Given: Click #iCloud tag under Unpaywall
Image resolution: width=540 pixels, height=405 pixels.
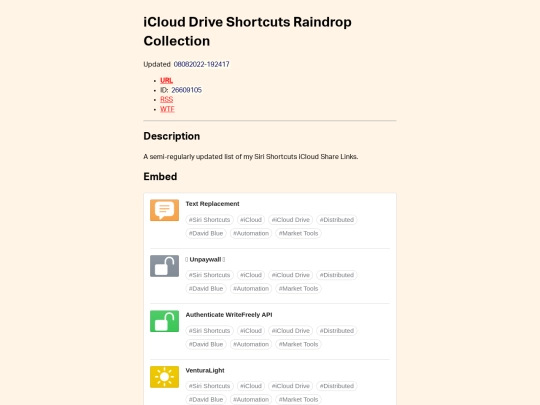Looking at the screenshot, I should tap(251, 275).
